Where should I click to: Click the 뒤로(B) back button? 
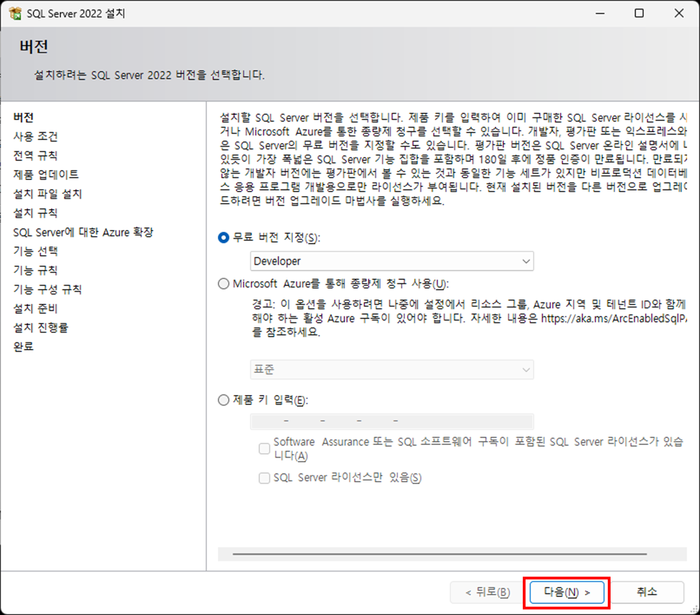click(x=488, y=592)
